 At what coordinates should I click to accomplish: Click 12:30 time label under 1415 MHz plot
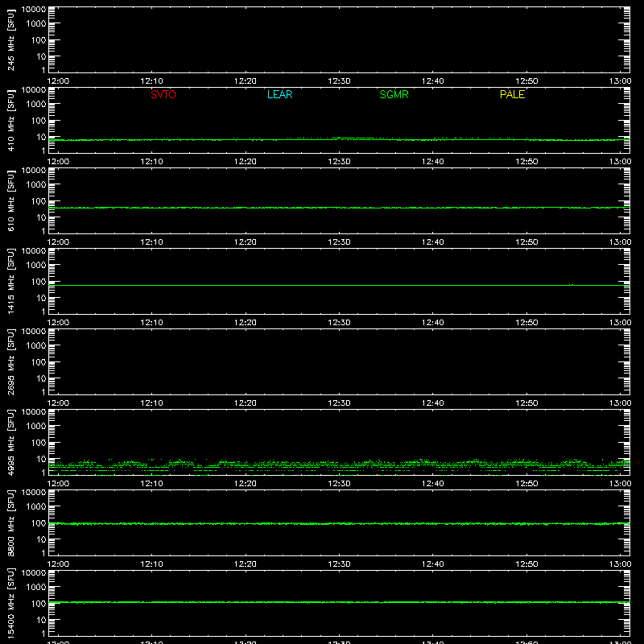[x=339, y=323]
